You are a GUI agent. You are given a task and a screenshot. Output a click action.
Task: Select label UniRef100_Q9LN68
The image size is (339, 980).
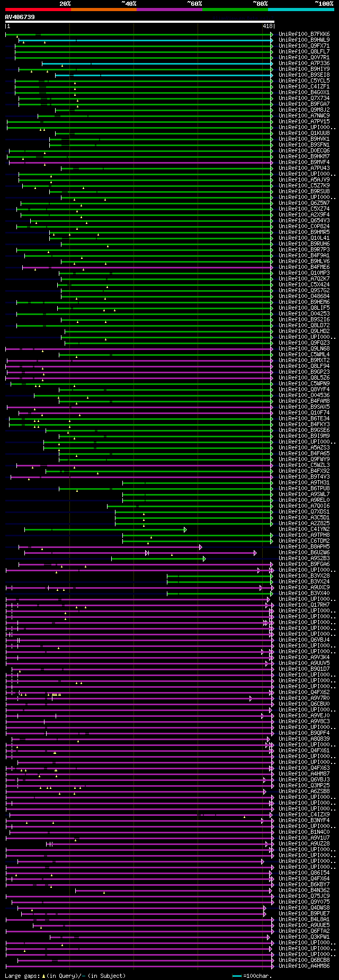point(304,348)
